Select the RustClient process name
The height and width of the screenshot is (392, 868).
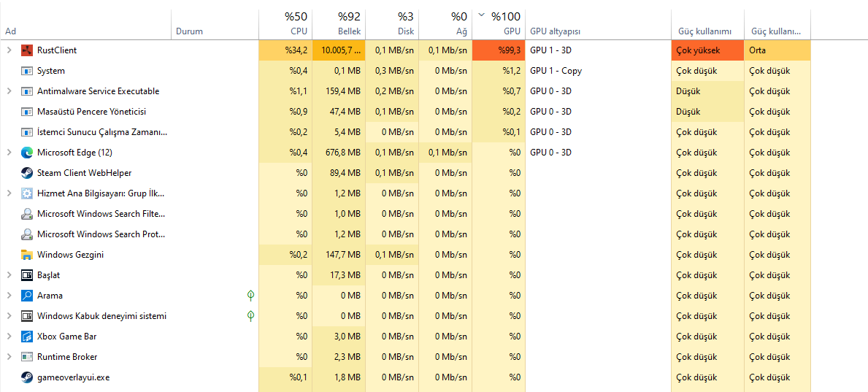click(56, 50)
